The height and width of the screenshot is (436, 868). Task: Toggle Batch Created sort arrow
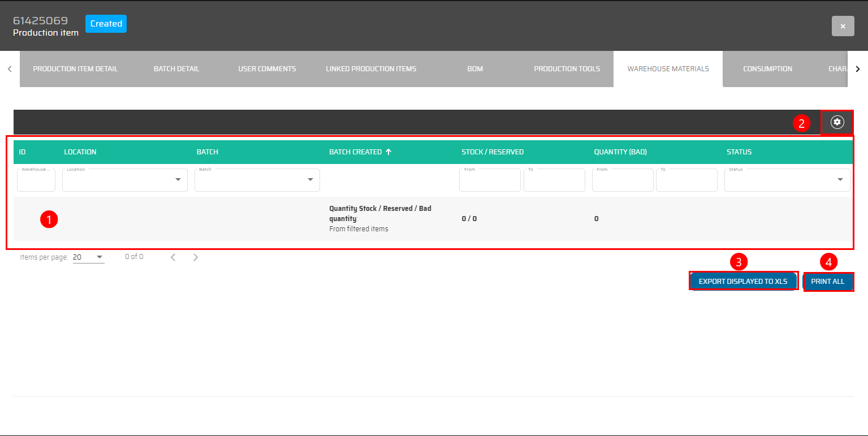(388, 152)
